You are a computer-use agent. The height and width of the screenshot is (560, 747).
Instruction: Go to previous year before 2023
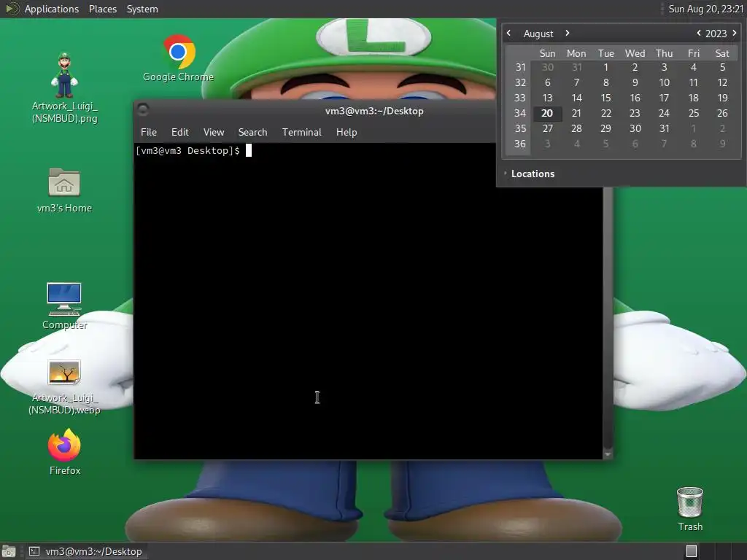click(x=698, y=34)
